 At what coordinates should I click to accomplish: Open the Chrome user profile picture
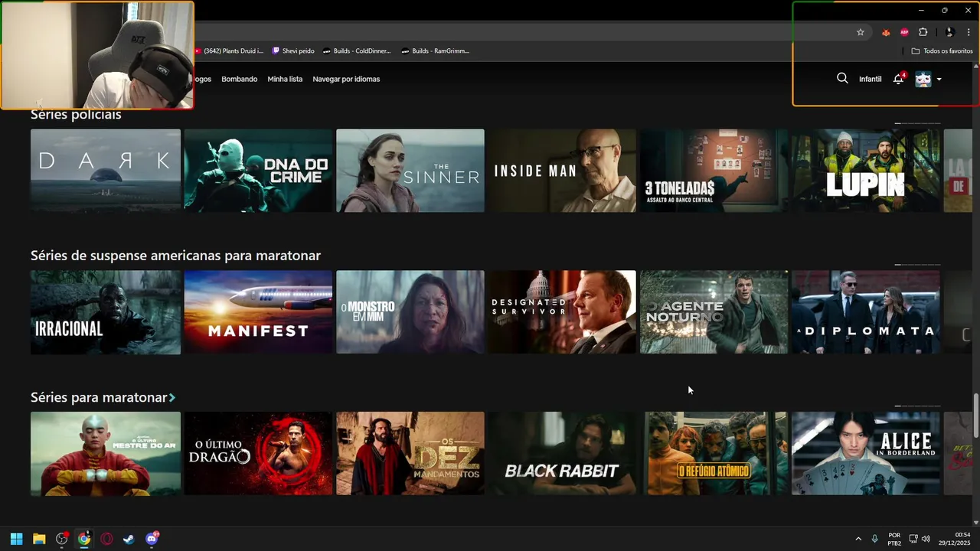pyautogui.click(x=949, y=32)
